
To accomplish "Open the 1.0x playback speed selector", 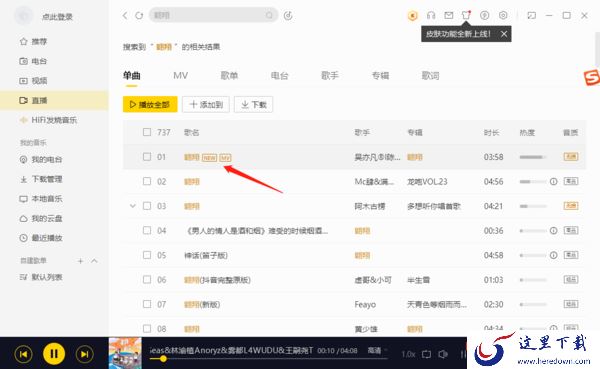I will pos(408,354).
